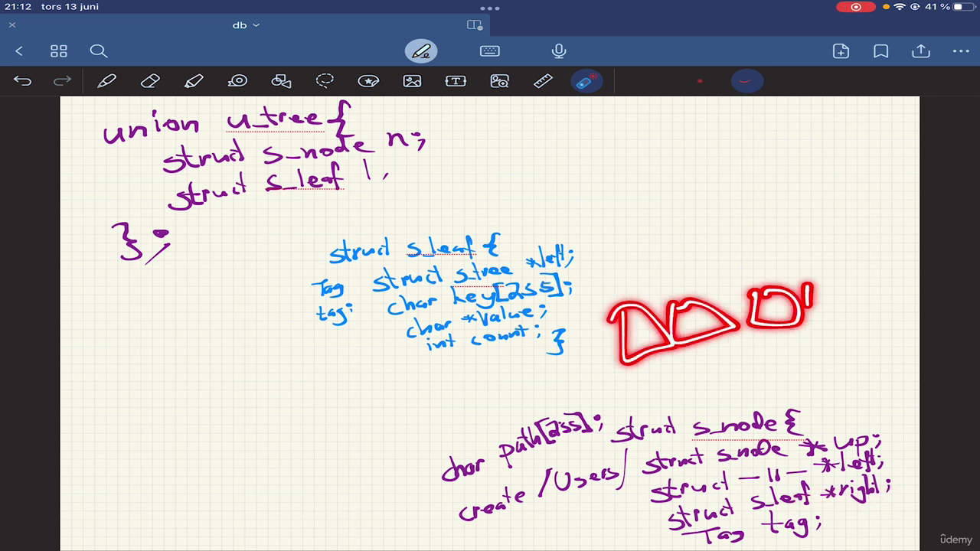Select the Ruler tool
This screenshot has height=551, width=980.
(543, 81)
